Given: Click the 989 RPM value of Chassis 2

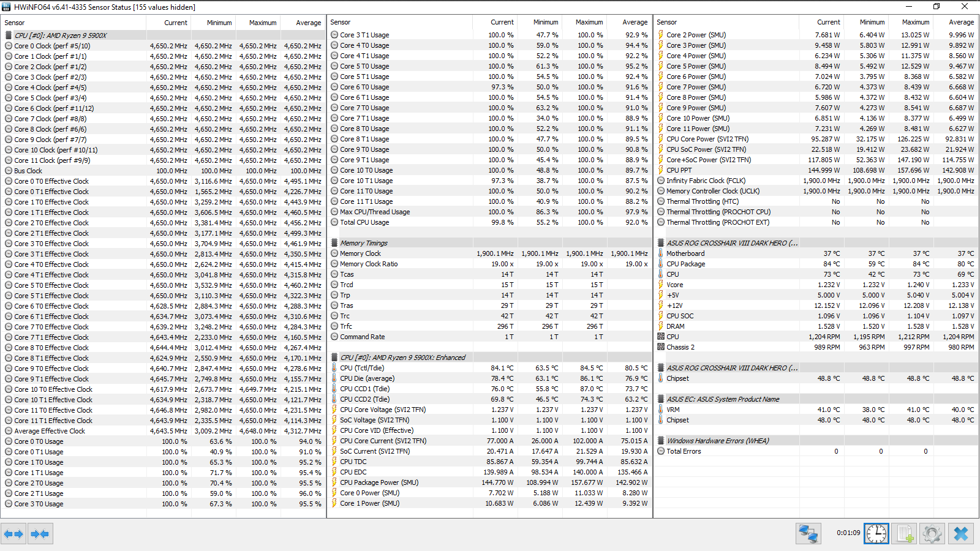Looking at the screenshot, I should [827, 347].
